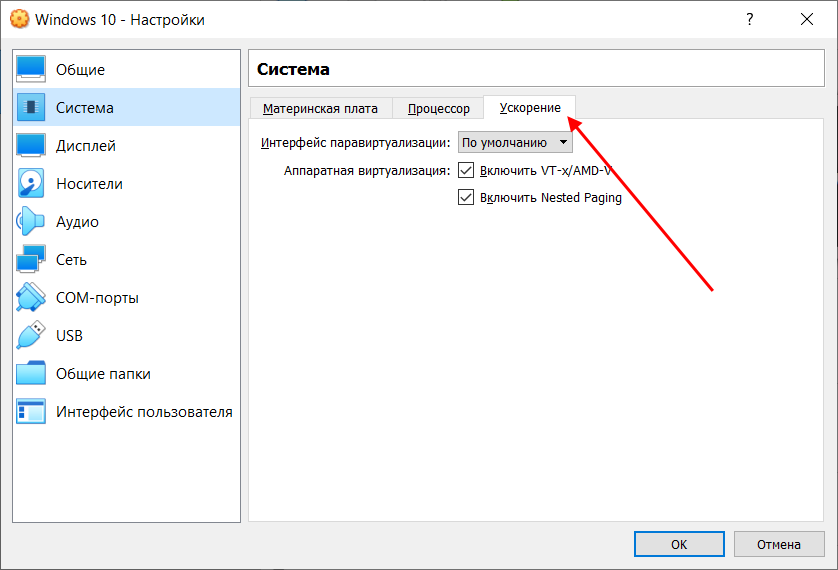This screenshot has height=570, width=838.
Task: Click the General (Общие) monitor icon
Action: click(x=31, y=70)
